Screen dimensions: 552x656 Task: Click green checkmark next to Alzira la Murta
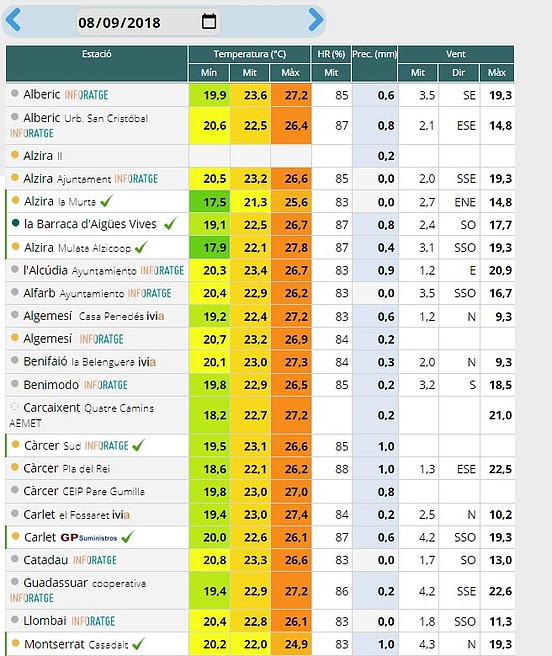pyautogui.click(x=106, y=201)
